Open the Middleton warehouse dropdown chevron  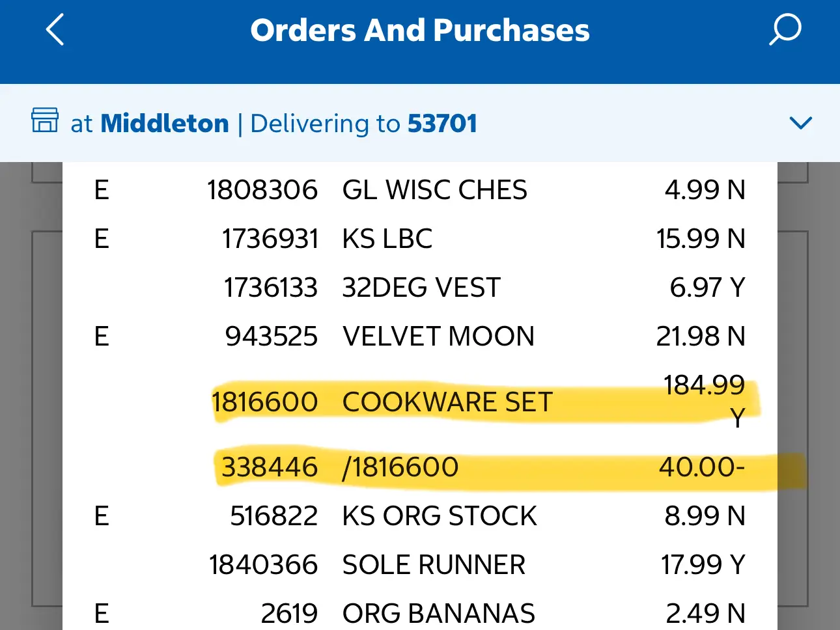[800, 123]
